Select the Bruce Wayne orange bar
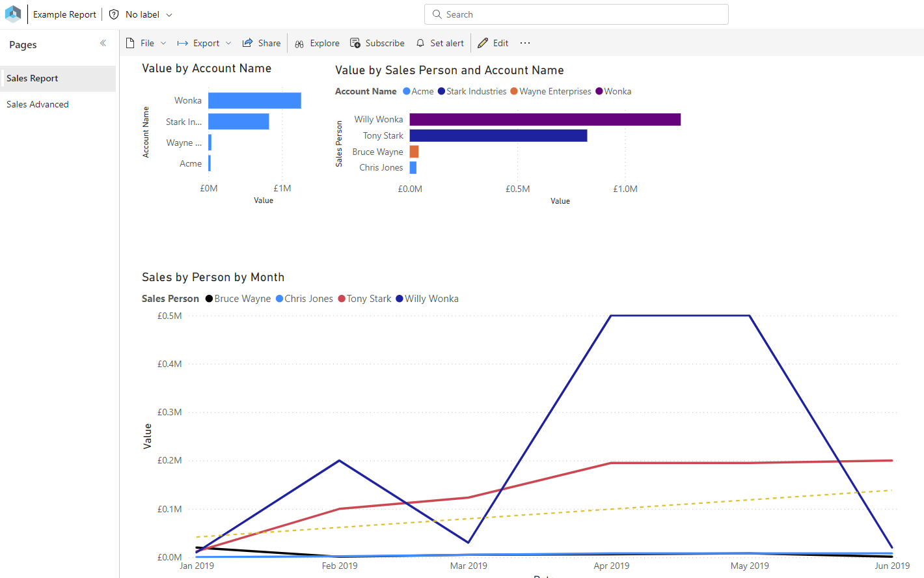The image size is (924, 578). point(414,152)
